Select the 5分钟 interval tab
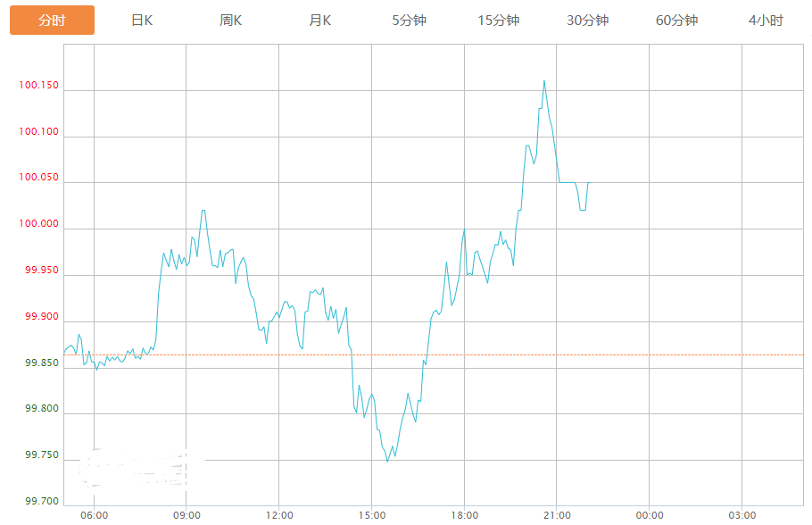The image size is (812, 525). (x=410, y=21)
